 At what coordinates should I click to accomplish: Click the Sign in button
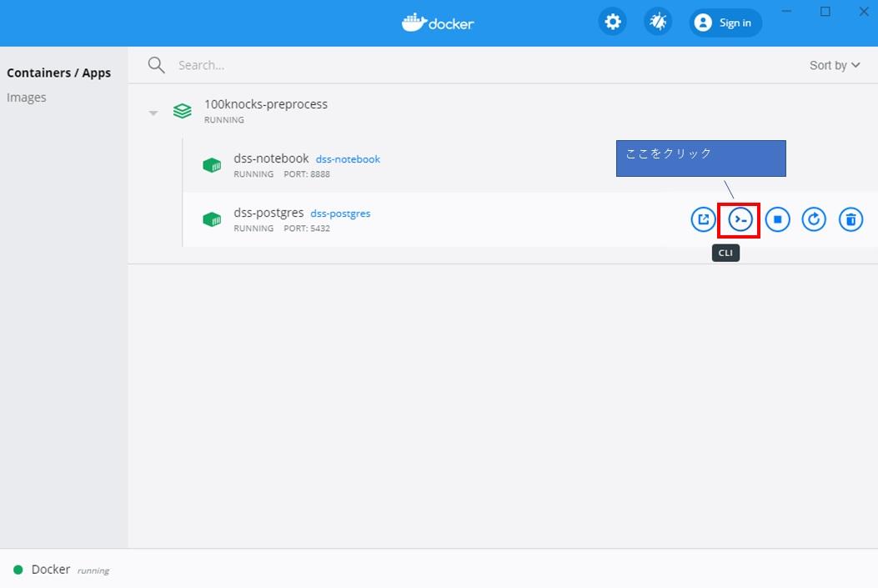click(x=725, y=23)
